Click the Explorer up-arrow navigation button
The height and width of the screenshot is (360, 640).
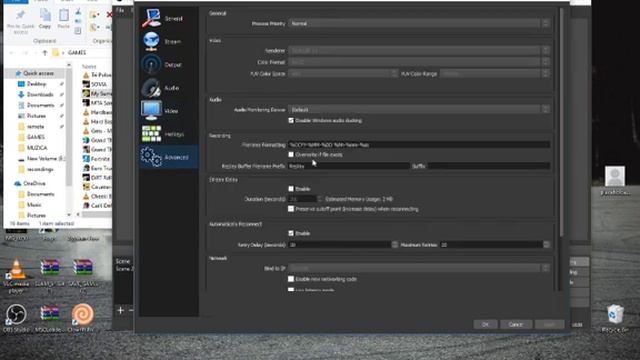click(x=45, y=53)
